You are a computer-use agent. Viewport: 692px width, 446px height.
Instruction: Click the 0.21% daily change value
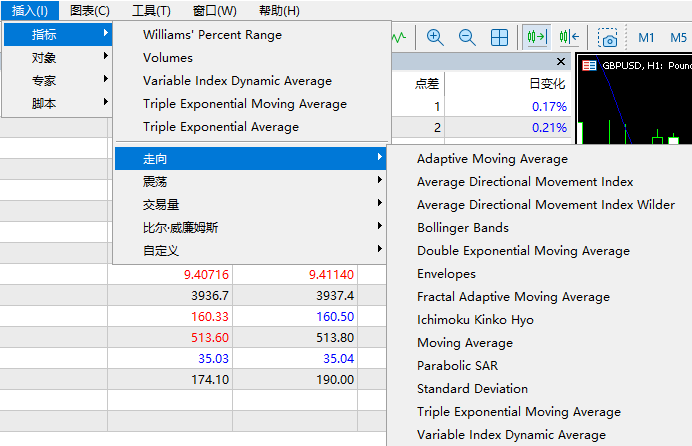click(549, 127)
